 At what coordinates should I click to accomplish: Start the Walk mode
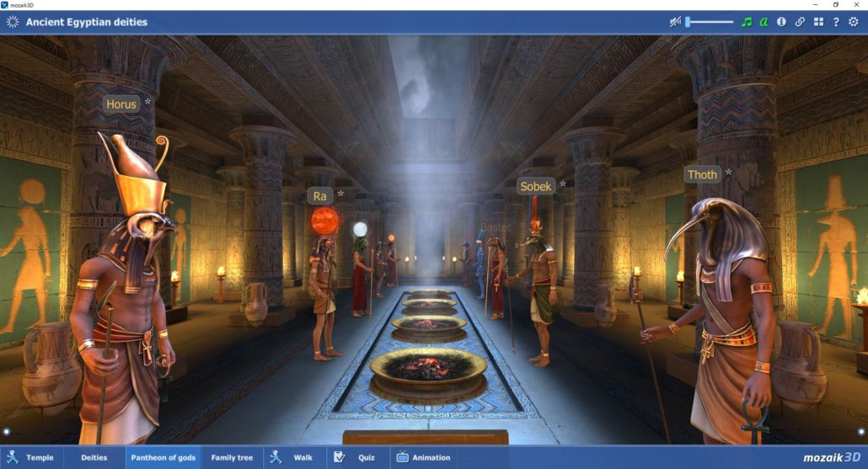(x=294, y=457)
